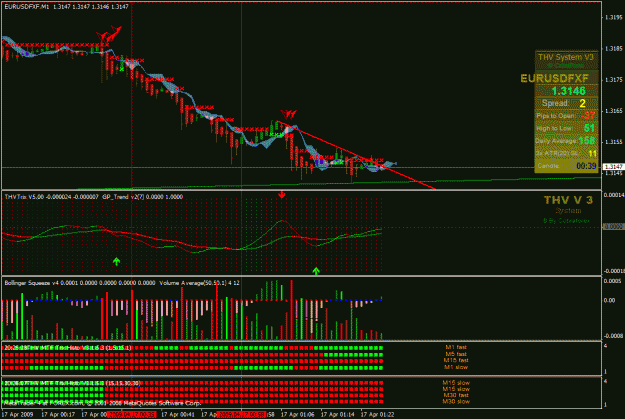Click the red down arrow in the THVTrix panel
Screen dimensions: 625x419
coord(282,195)
